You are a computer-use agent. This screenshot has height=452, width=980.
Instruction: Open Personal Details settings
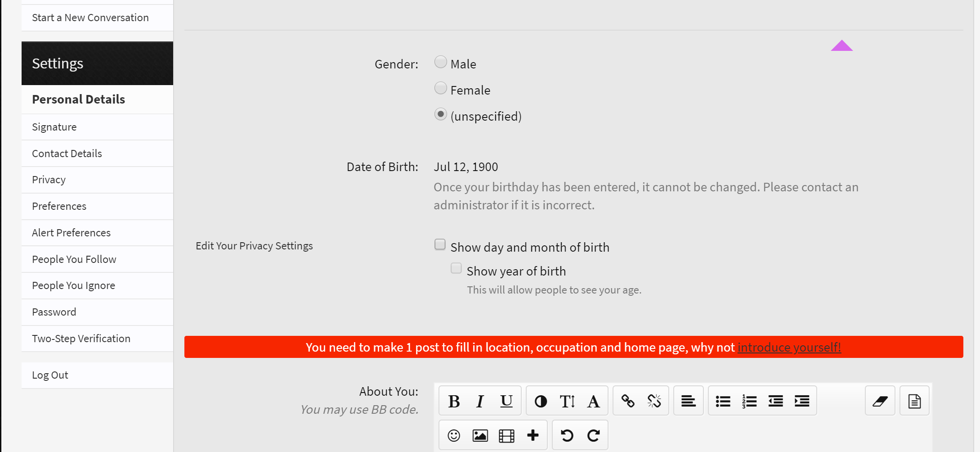coord(97,99)
